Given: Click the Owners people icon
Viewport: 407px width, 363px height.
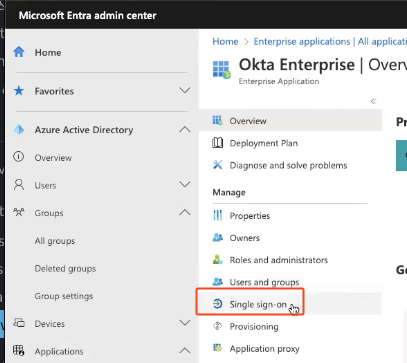Looking at the screenshot, I should pyautogui.click(x=217, y=238).
